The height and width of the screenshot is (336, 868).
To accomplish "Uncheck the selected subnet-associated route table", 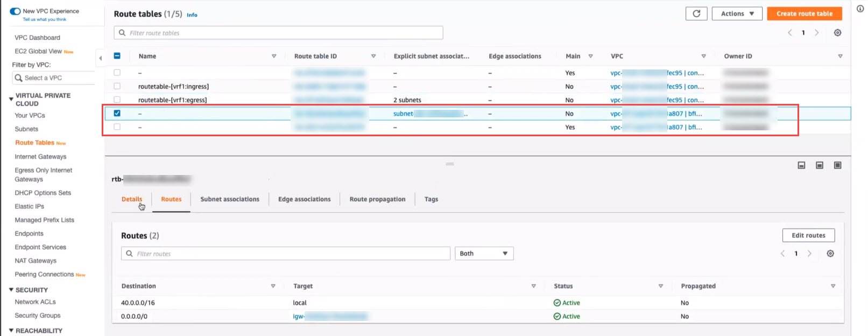I will point(117,113).
